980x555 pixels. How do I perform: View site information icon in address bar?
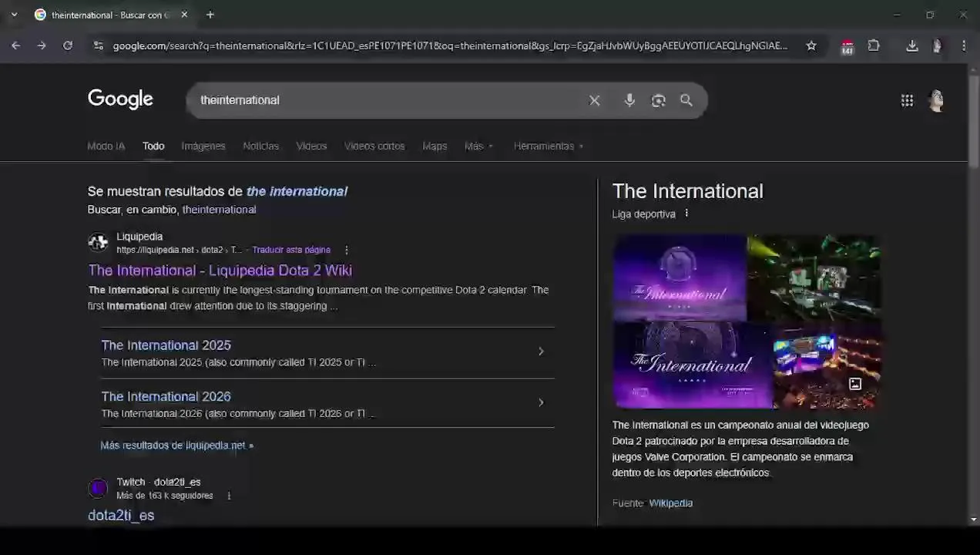tap(98, 45)
